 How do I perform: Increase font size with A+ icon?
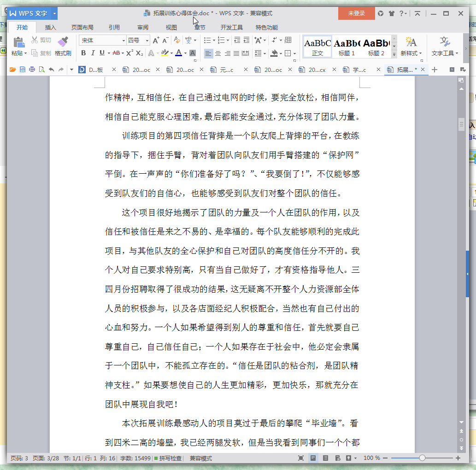(156, 40)
